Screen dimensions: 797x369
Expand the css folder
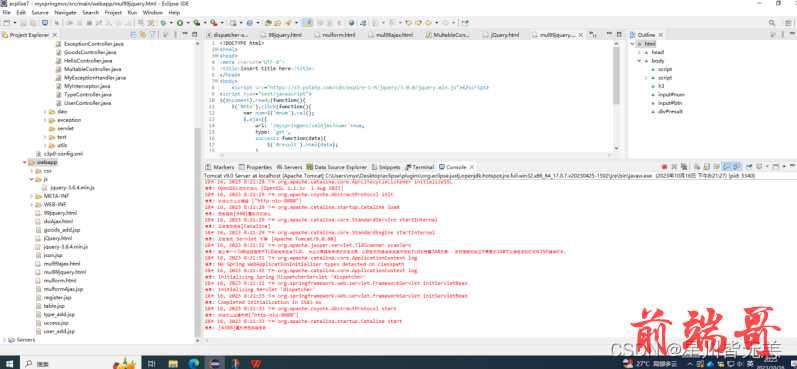(x=32, y=171)
